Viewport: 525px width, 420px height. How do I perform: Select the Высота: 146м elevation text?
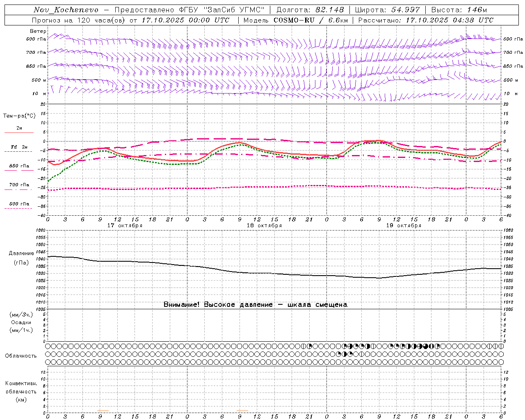[459, 10]
